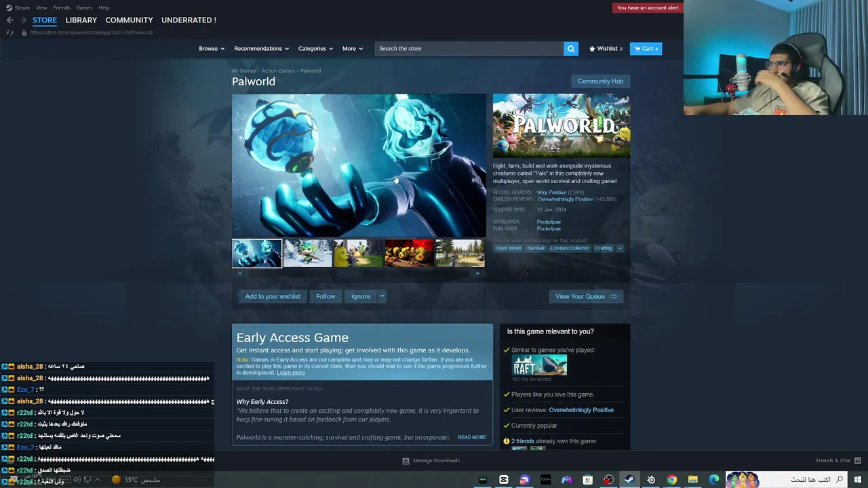Select the STORE tab
This screenshot has width=868, height=488.
tap(45, 20)
